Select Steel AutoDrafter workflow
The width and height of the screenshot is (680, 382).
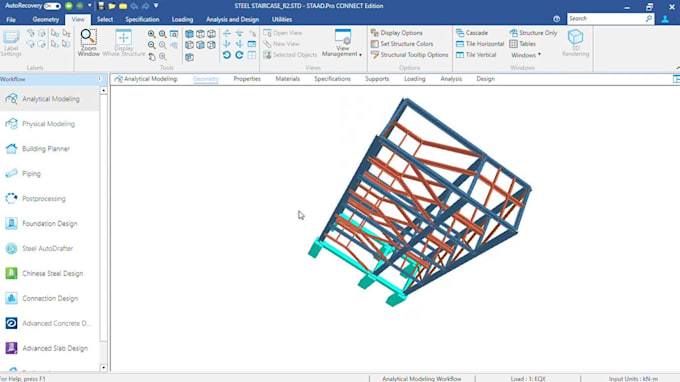[50, 248]
